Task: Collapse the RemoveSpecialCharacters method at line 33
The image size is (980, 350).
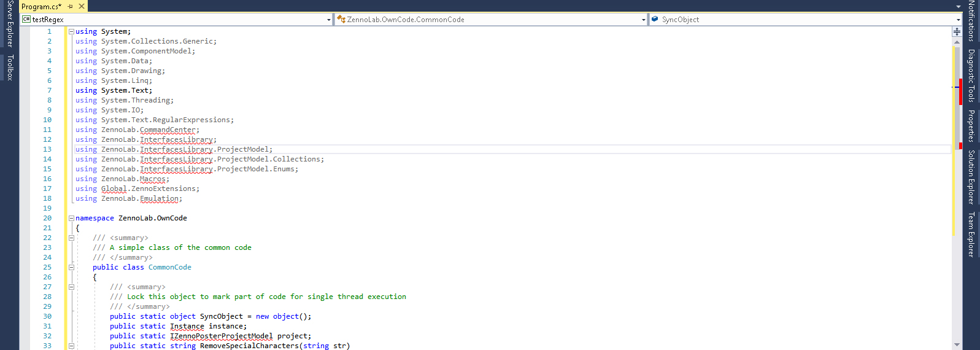Action: coord(71,346)
